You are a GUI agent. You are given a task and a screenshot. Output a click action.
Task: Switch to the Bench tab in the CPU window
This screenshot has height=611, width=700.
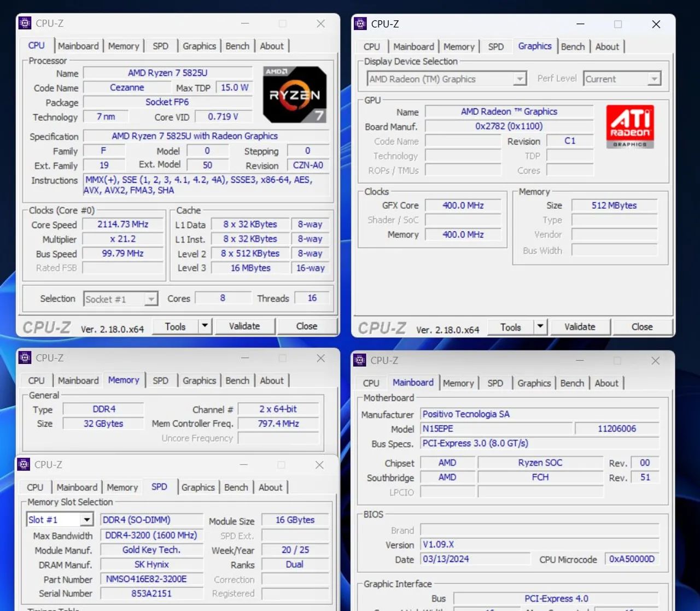[237, 45]
